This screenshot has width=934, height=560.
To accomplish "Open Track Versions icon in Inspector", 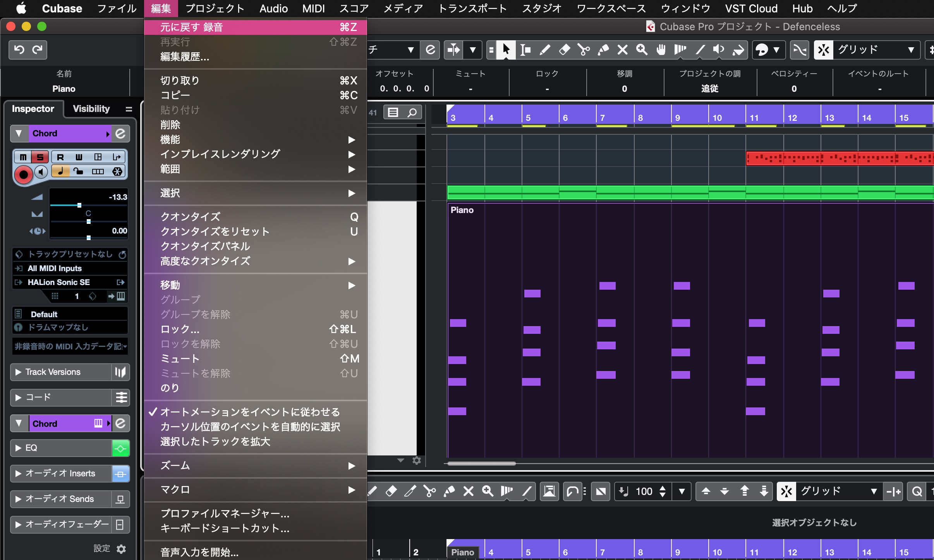I will (120, 372).
